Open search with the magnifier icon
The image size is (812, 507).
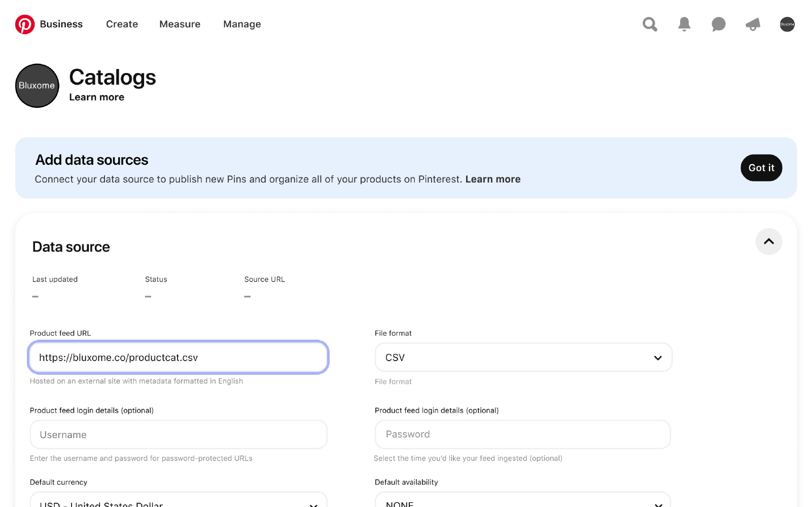point(650,24)
